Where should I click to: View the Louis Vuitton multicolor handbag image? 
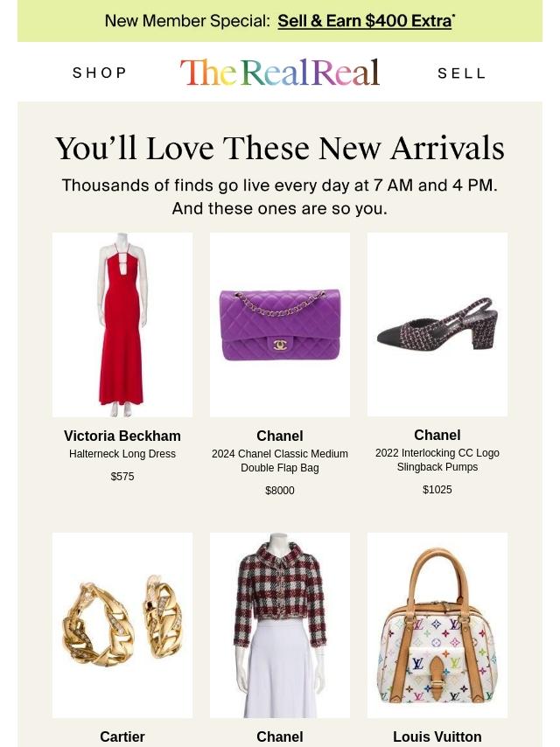[437, 625]
